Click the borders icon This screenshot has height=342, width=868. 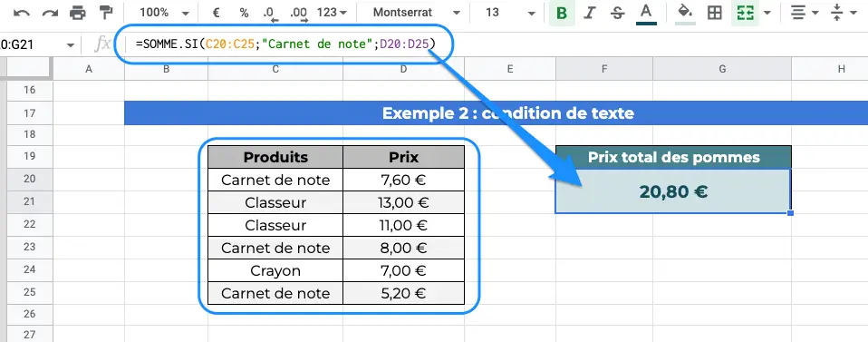point(715,13)
